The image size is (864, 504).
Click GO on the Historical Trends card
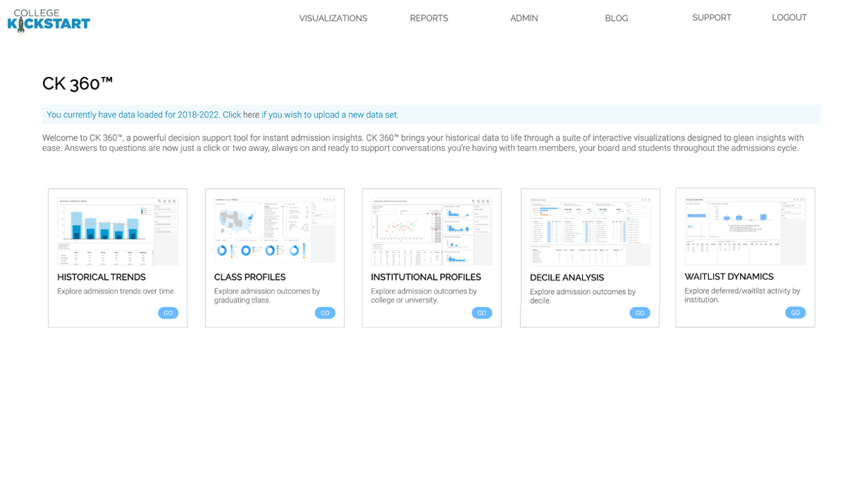pyautogui.click(x=168, y=313)
